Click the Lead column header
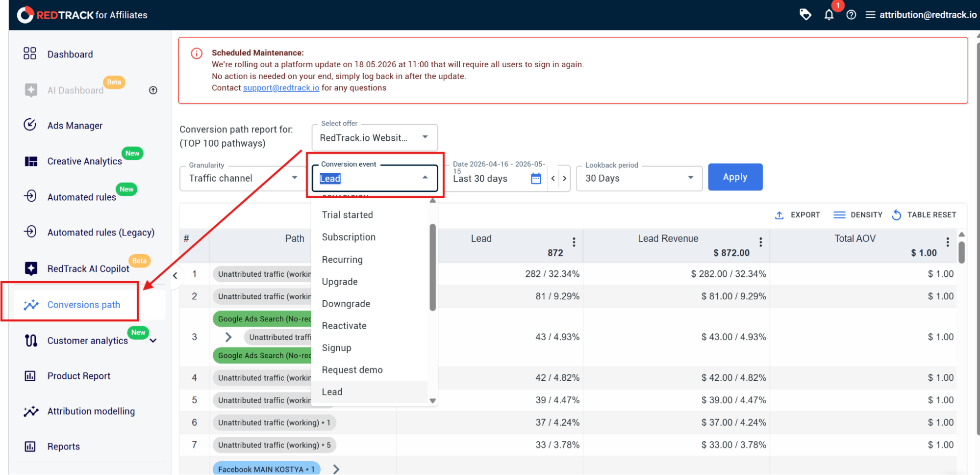 (x=481, y=238)
